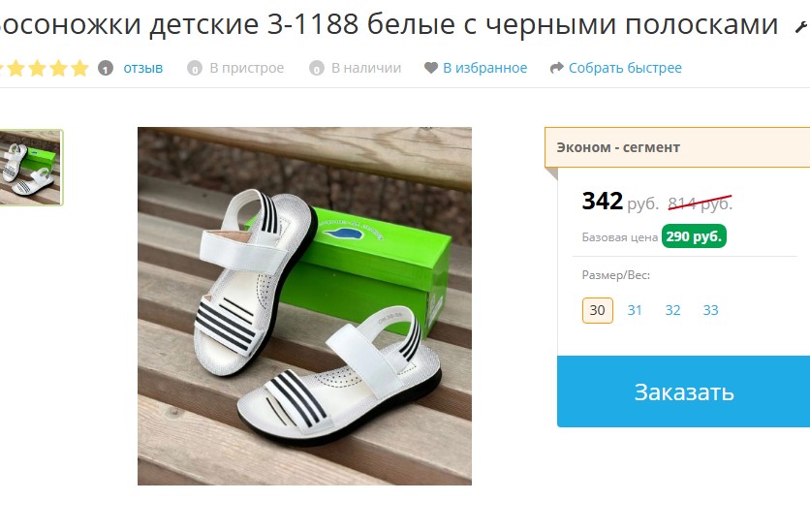Viewport: 810px width, 532px height.
Task: Click the gray 'В наличии' counter badge
Action: click(316, 68)
